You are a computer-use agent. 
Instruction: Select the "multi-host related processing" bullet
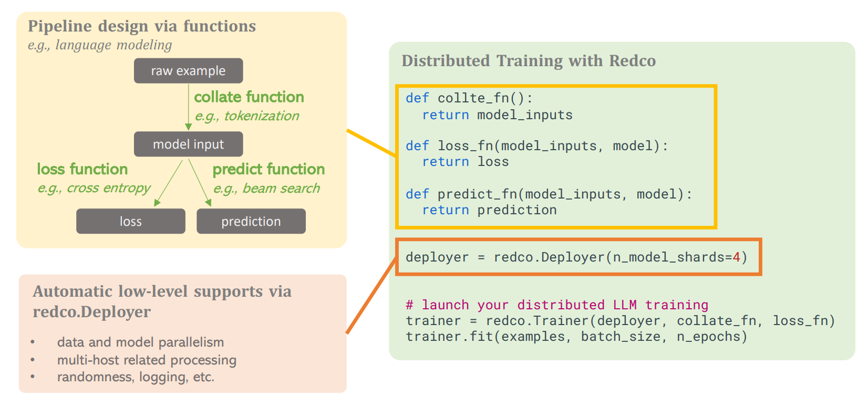(x=147, y=360)
